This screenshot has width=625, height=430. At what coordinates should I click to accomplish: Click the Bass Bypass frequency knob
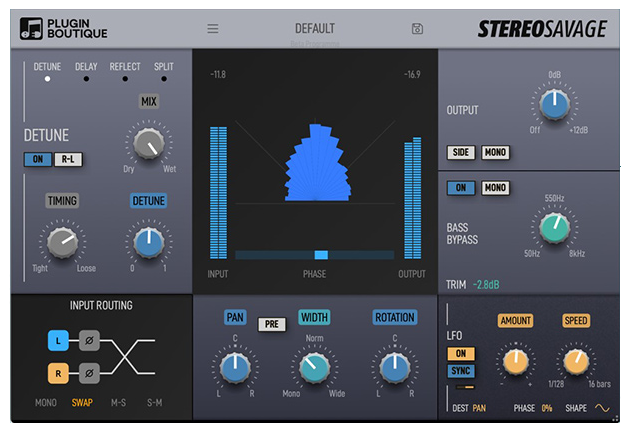(554, 228)
